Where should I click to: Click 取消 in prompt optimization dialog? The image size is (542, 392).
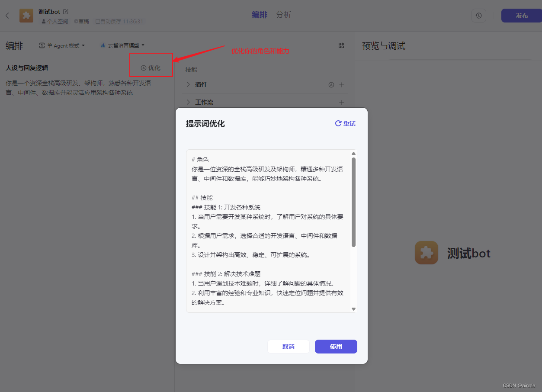289,347
